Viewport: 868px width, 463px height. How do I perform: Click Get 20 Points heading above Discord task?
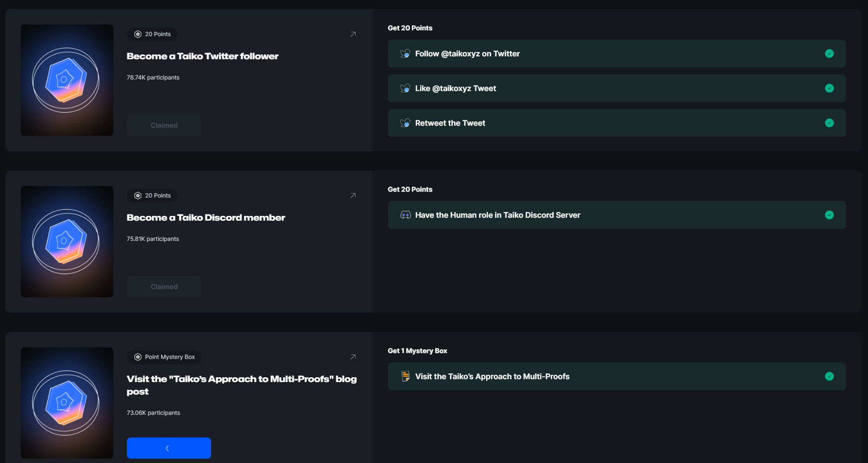pyautogui.click(x=410, y=189)
